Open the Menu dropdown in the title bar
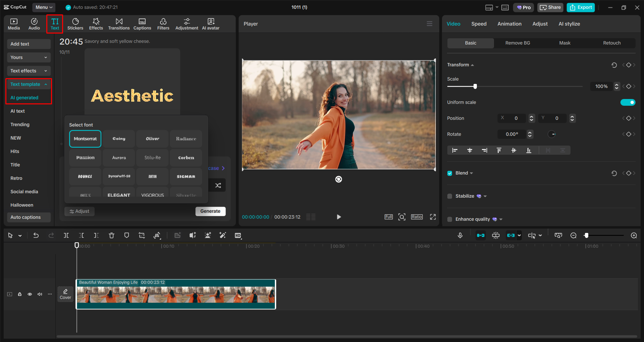 click(x=44, y=7)
